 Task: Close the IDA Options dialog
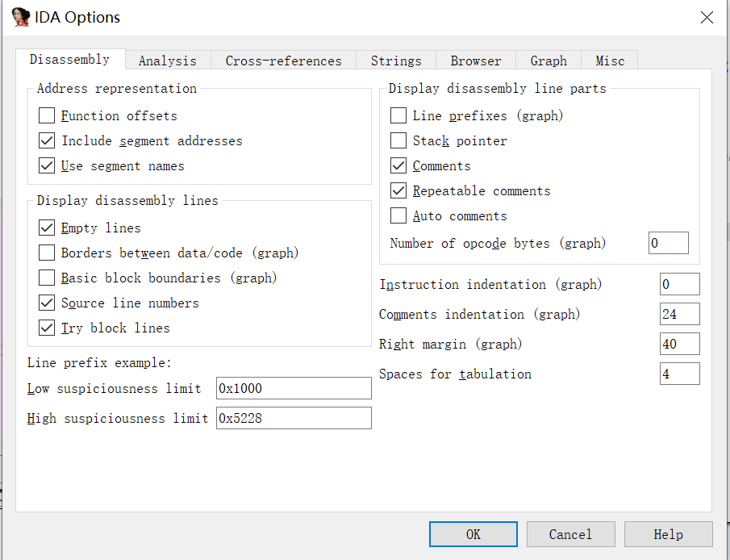coord(707,18)
